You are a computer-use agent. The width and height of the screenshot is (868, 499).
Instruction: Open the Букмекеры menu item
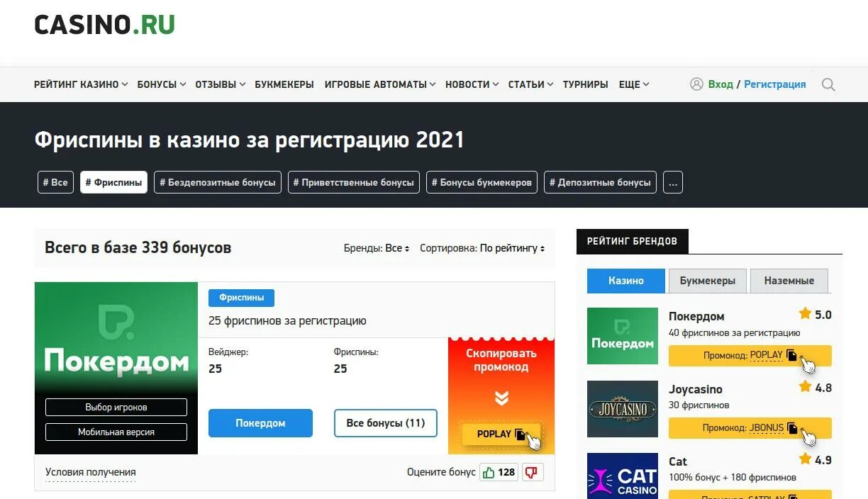[x=284, y=84]
